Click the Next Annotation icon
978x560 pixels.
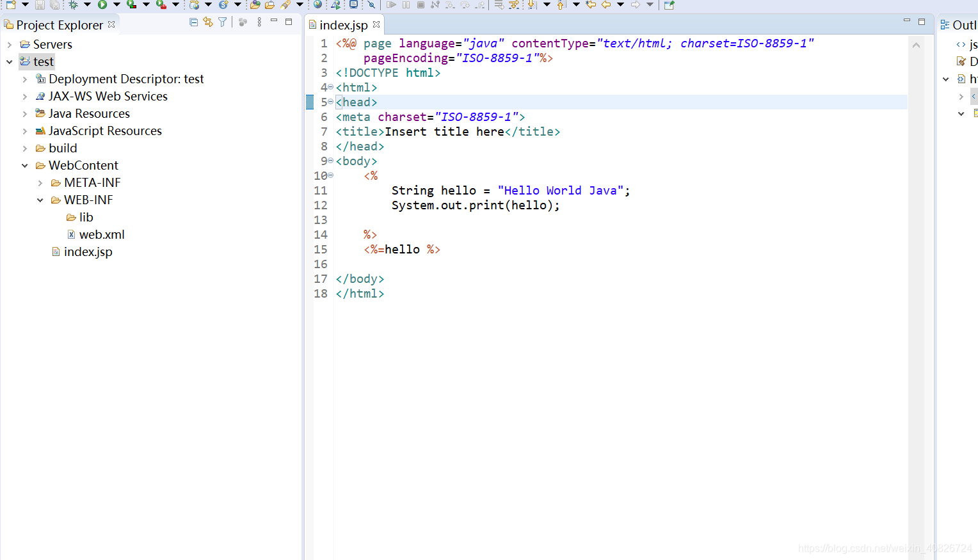click(532, 4)
